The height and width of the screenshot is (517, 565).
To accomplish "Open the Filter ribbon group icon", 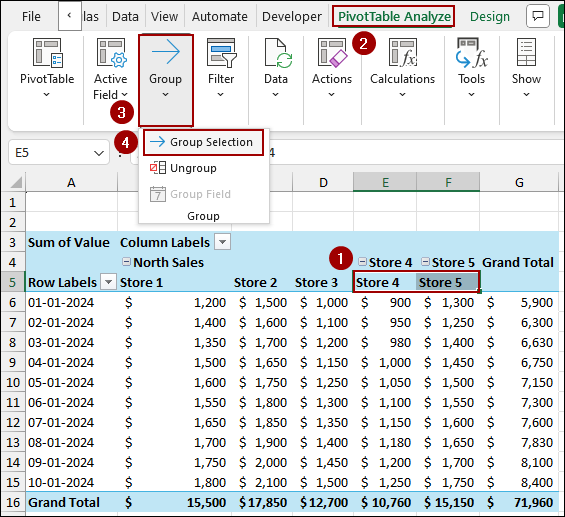I will click(221, 53).
